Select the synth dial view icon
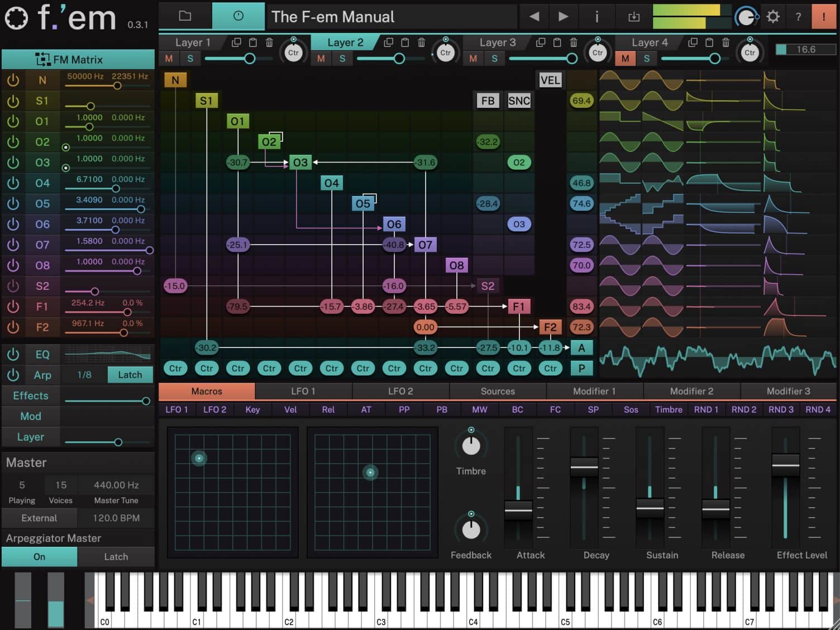 [238, 16]
